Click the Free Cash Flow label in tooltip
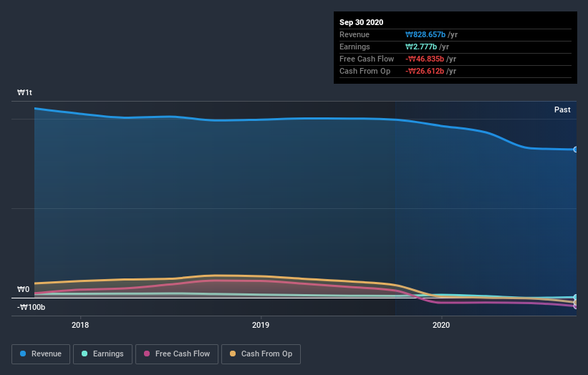This screenshot has width=588, height=375. click(x=367, y=59)
